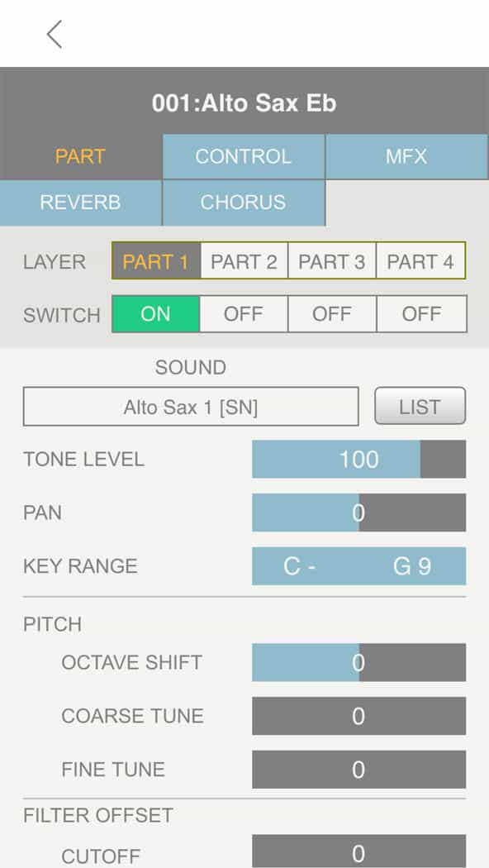Enable the Part 2 OFF switch
The image size is (489, 868).
[244, 314]
